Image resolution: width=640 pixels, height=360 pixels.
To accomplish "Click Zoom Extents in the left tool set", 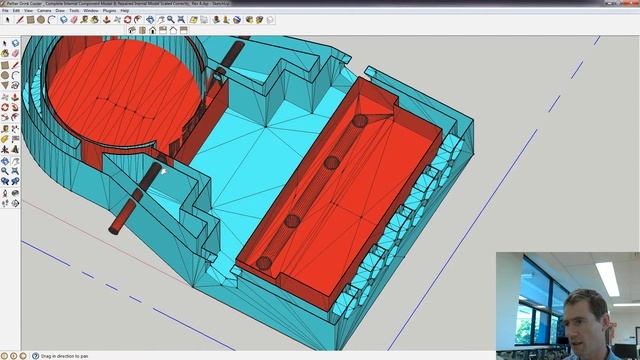I will point(15,171).
